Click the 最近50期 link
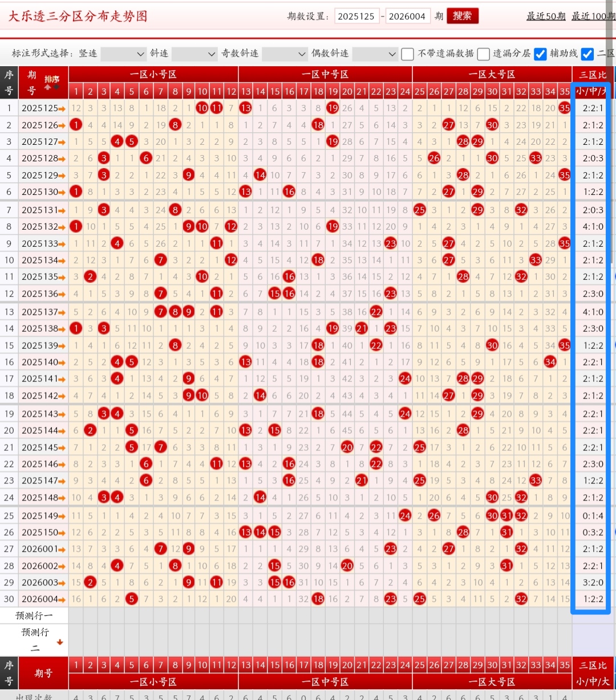Screen dimensions: 616x700 tap(545, 16)
